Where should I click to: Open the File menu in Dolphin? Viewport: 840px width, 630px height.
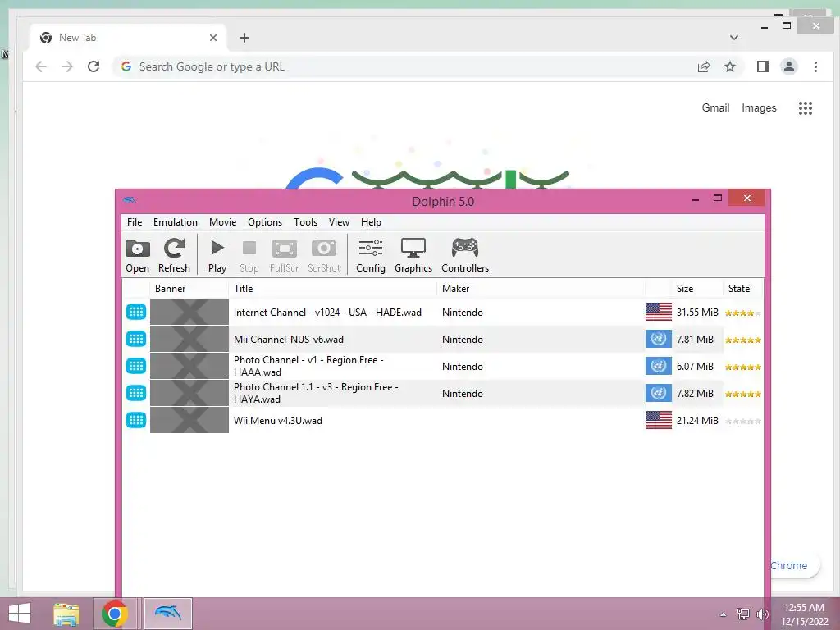pyautogui.click(x=135, y=222)
